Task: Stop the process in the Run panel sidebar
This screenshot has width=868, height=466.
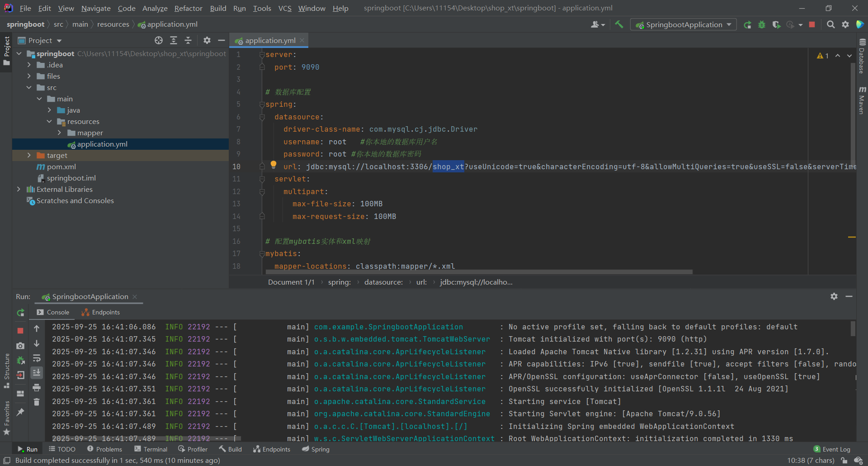Action: click(20, 331)
